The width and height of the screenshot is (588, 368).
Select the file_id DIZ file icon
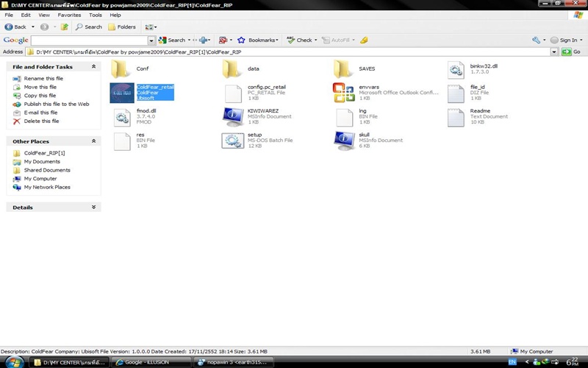pyautogui.click(x=456, y=93)
